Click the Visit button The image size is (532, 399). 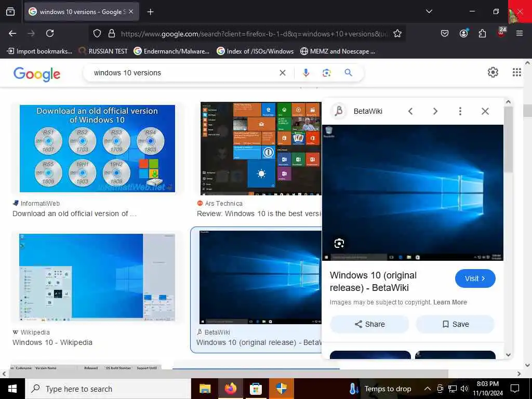click(475, 278)
